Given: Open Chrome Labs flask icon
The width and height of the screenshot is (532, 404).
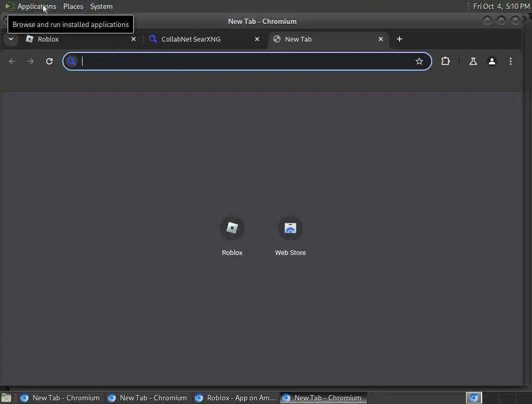Looking at the screenshot, I should (473, 61).
